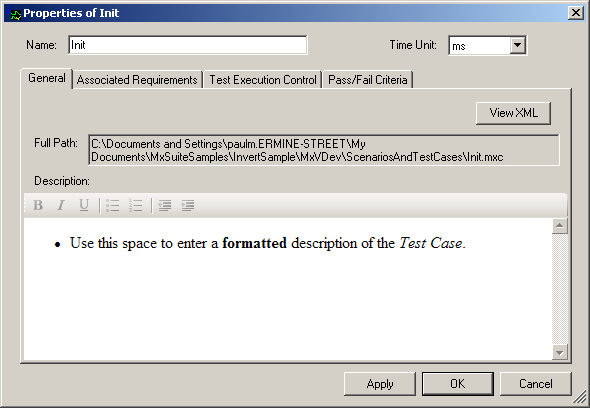Confirm with the OK button
The height and width of the screenshot is (408, 590).
458,384
